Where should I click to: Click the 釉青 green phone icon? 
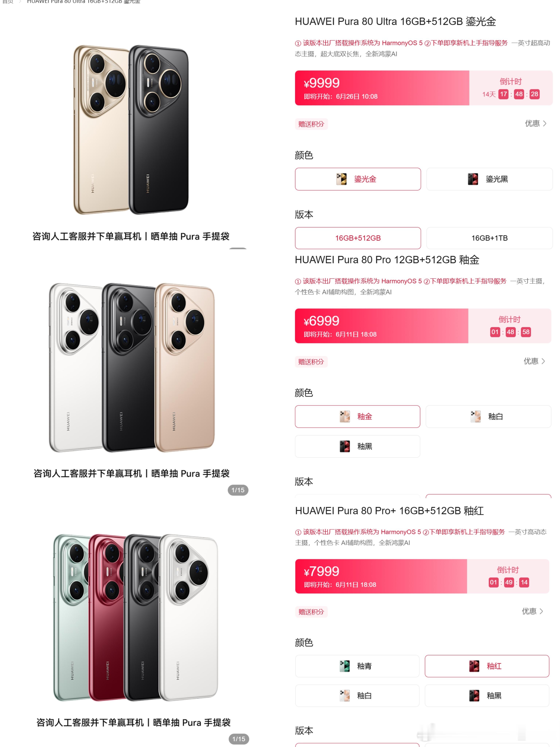pos(345,666)
